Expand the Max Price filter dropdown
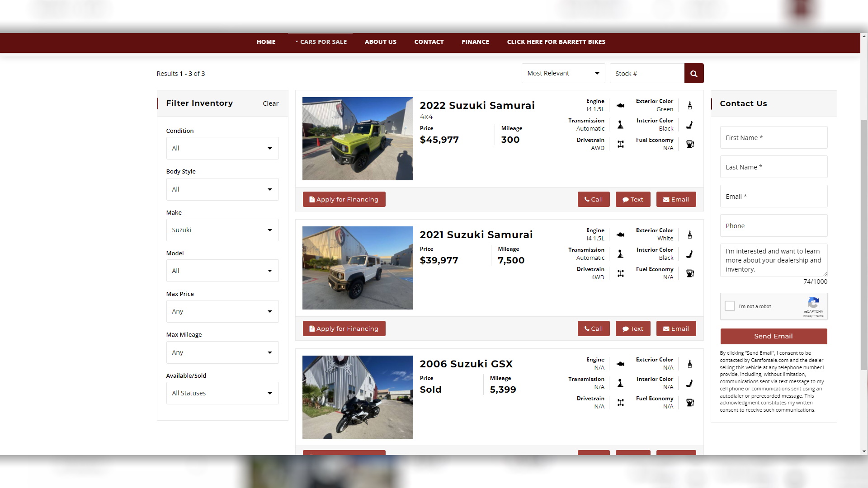Image resolution: width=868 pixels, height=488 pixels. pos(222,311)
